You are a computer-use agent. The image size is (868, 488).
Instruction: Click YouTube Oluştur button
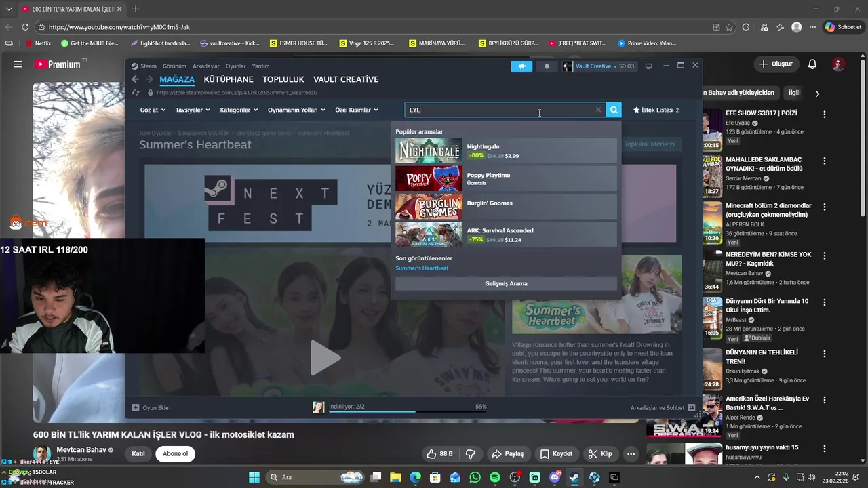pyautogui.click(x=776, y=64)
